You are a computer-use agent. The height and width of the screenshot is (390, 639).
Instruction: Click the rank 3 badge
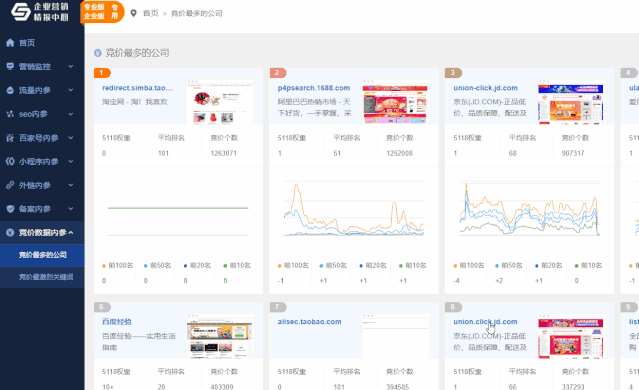click(453, 73)
